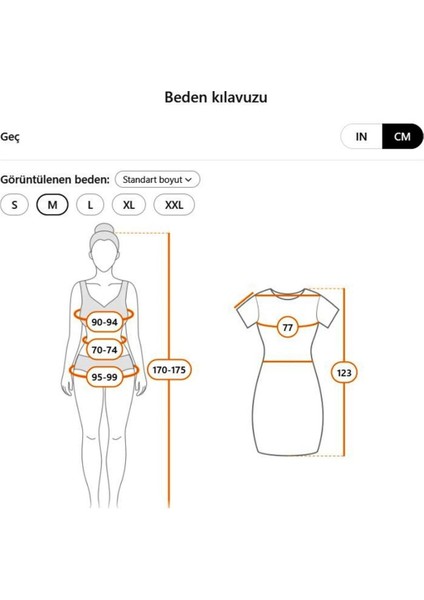Open the Standart boyut dropdown

coord(157,179)
